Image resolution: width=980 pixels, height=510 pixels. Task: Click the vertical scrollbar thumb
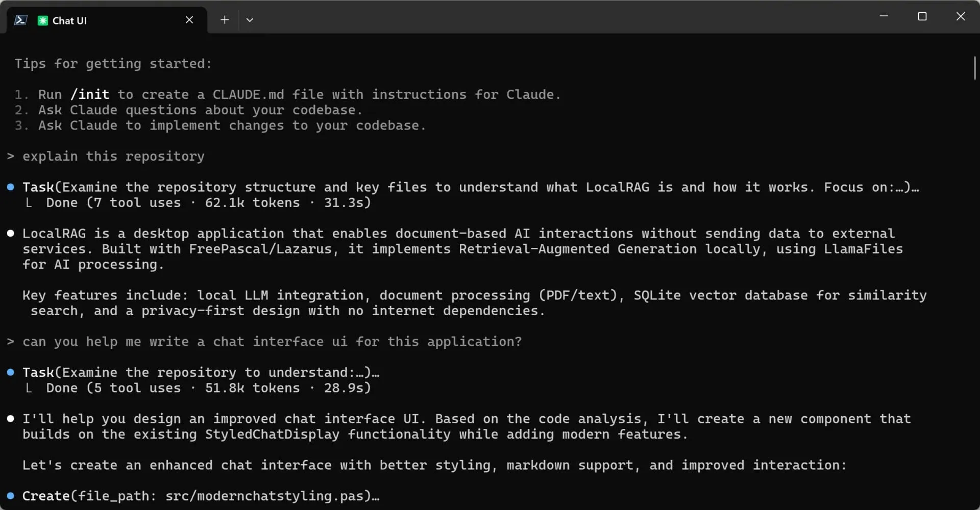974,68
